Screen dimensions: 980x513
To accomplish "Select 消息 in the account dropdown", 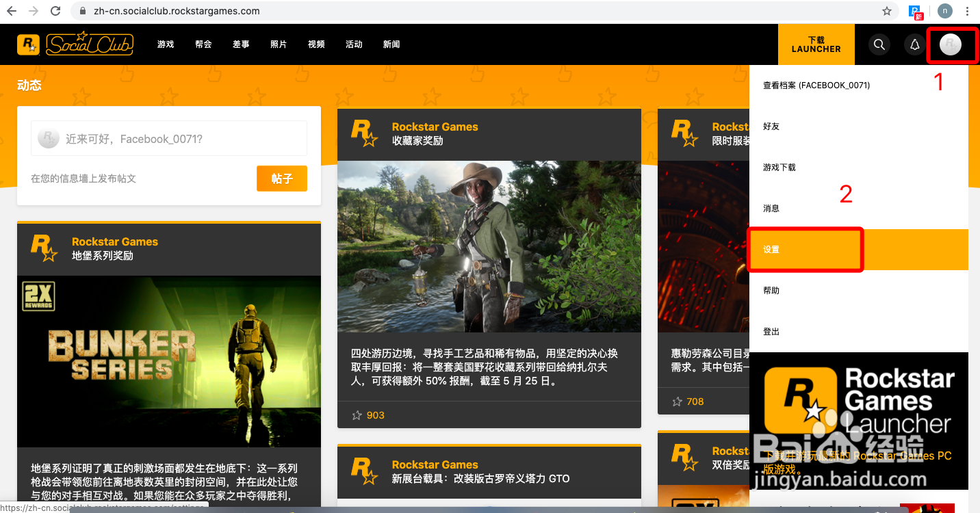I will (x=859, y=209).
